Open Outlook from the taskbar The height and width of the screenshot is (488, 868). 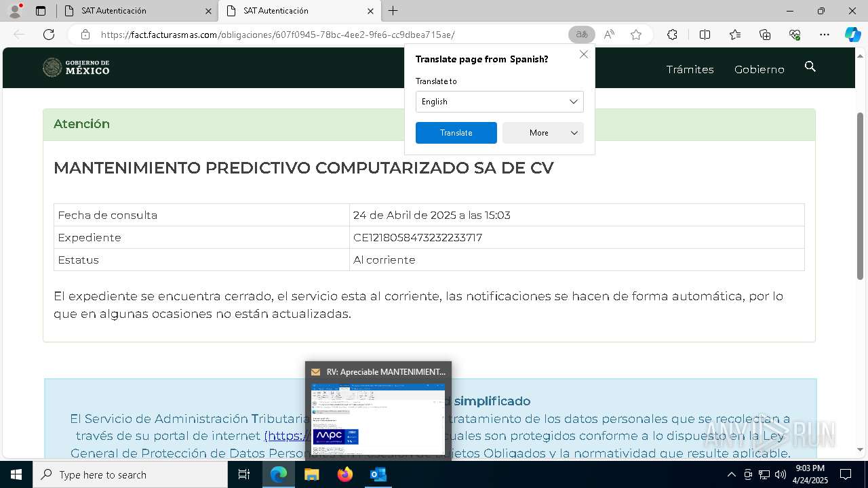(x=378, y=474)
